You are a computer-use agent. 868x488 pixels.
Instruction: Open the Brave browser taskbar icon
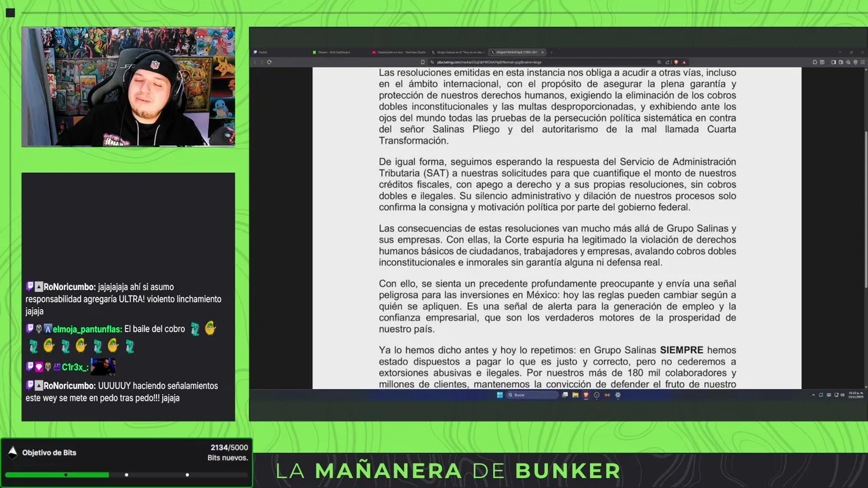[x=586, y=394]
